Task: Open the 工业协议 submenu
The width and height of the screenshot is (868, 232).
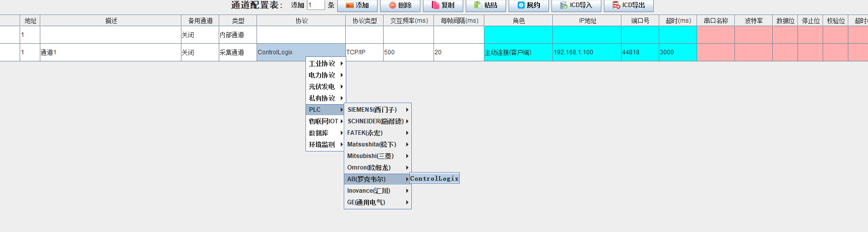Action: [x=326, y=63]
